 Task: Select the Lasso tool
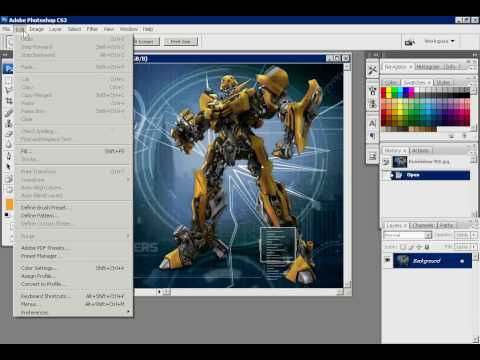(x=8, y=90)
